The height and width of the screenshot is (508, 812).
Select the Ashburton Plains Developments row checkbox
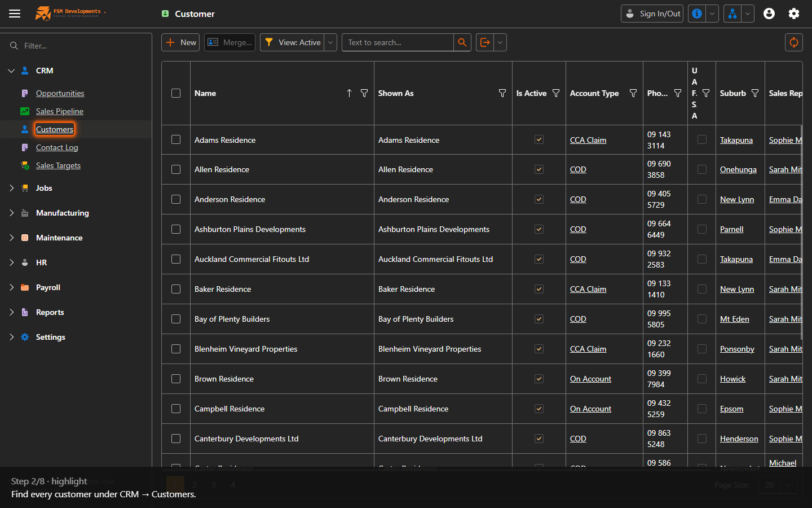[x=176, y=229]
